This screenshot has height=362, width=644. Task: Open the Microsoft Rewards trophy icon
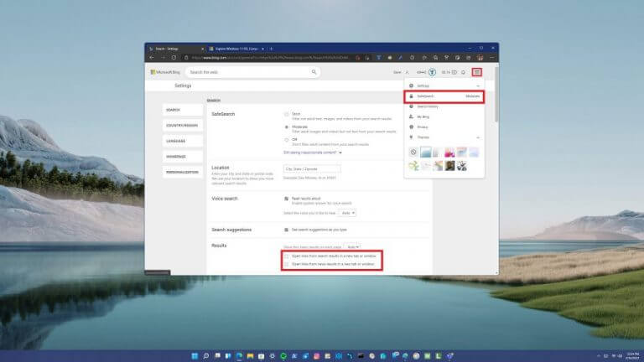[x=432, y=72]
